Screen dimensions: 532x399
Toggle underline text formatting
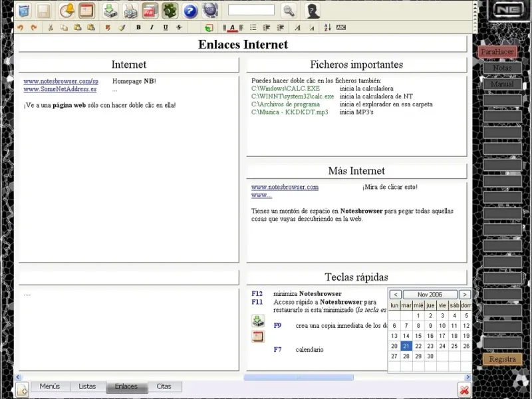click(166, 28)
